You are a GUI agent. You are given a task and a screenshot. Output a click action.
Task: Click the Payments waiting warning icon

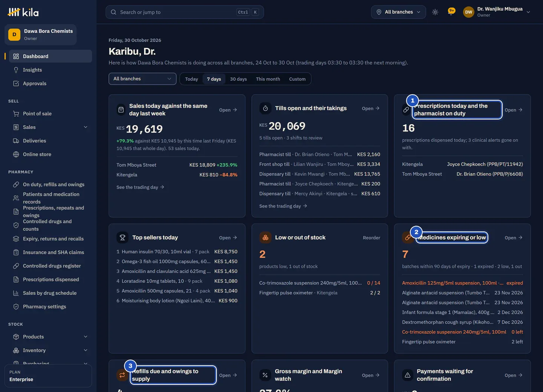pos(408,375)
